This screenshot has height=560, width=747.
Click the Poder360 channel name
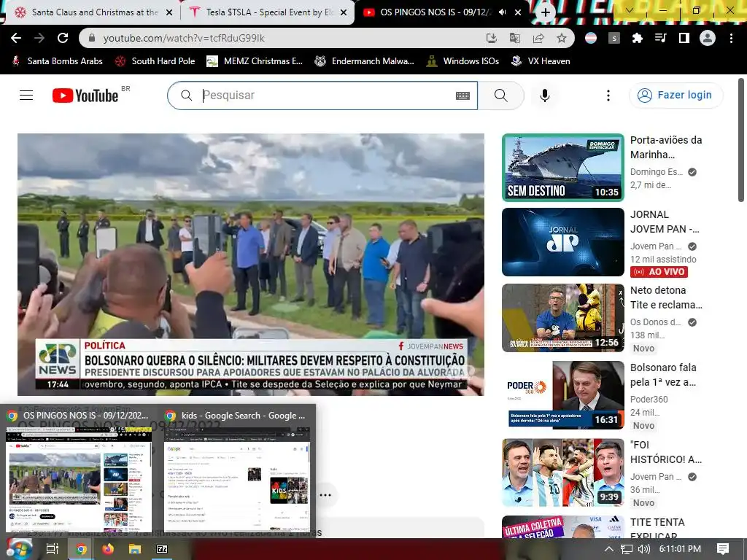click(649, 399)
